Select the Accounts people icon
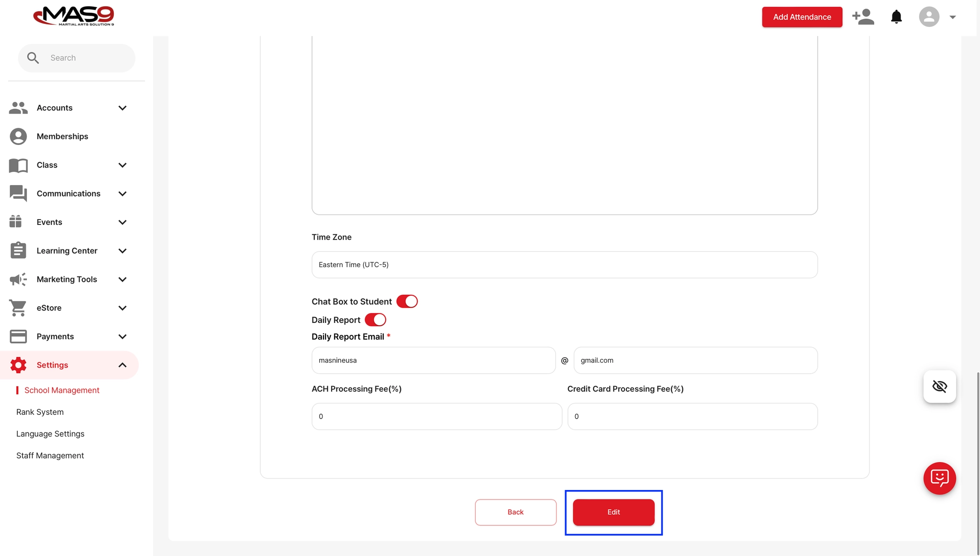 pos(18,108)
